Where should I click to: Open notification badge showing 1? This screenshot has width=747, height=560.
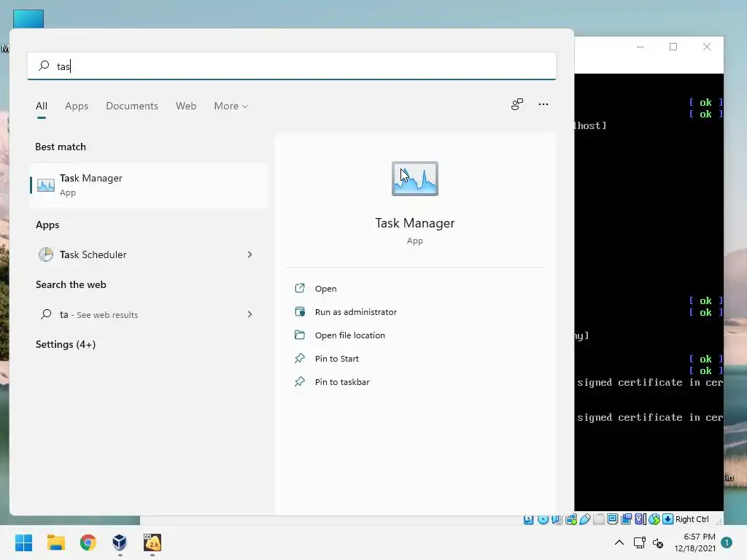coord(727,542)
